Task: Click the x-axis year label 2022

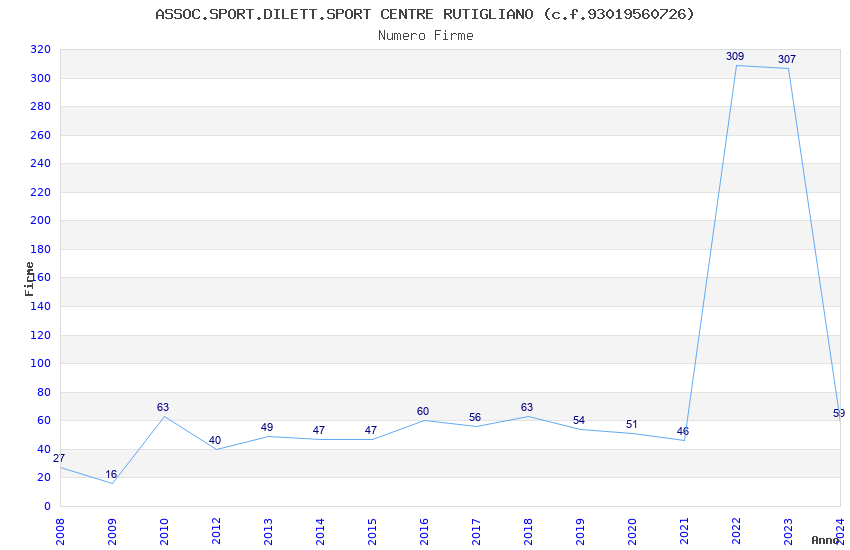Action: point(737,531)
